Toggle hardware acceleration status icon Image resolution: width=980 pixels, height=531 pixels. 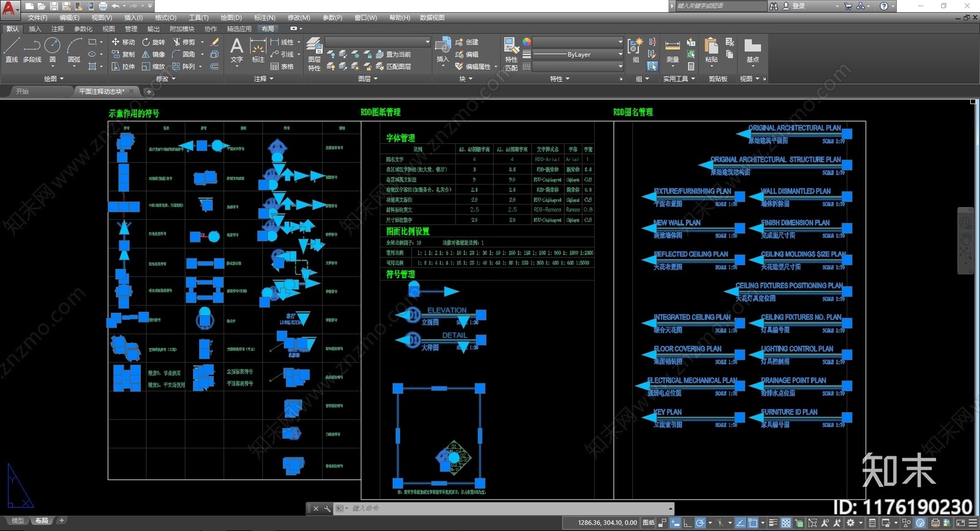tap(920, 523)
